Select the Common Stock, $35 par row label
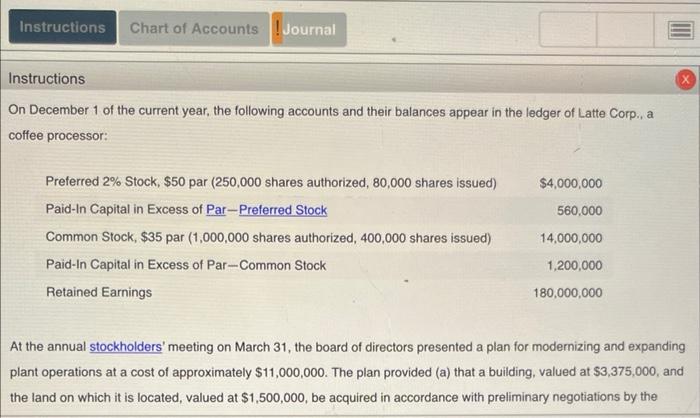 pyautogui.click(x=268, y=238)
